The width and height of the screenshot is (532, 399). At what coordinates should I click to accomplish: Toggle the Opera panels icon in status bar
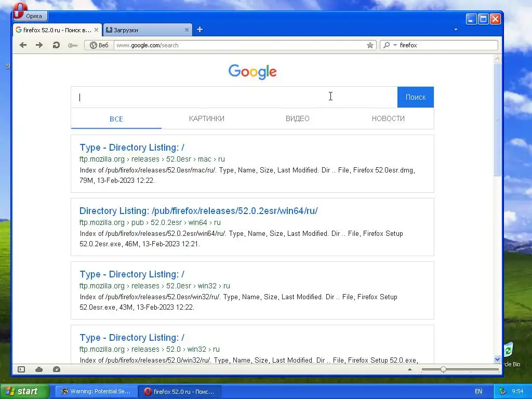coord(21,369)
